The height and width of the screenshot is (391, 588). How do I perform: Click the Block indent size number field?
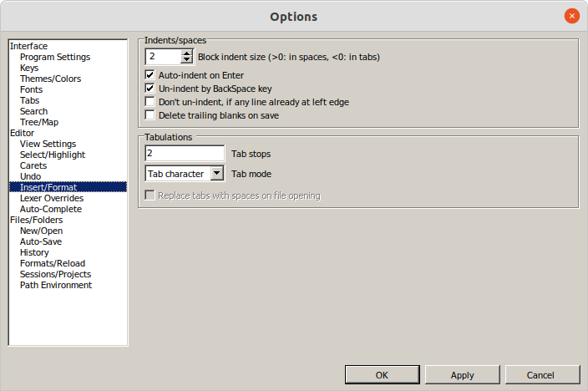click(x=164, y=57)
